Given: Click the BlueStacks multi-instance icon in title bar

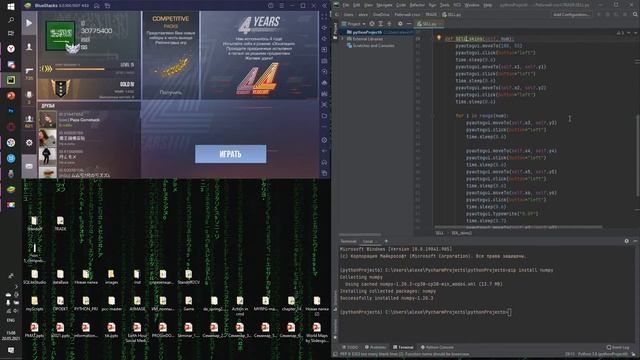Looking at the screenshot, I should point(107,6).
